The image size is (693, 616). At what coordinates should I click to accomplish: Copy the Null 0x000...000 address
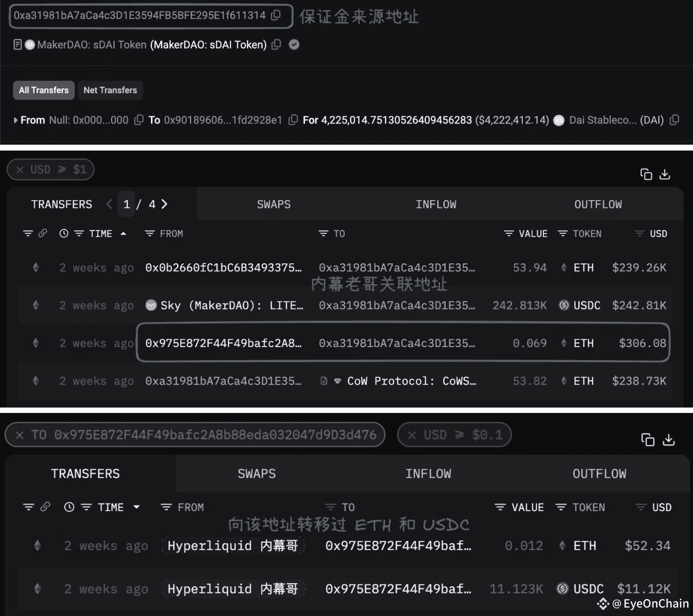(x=139, y=120)
